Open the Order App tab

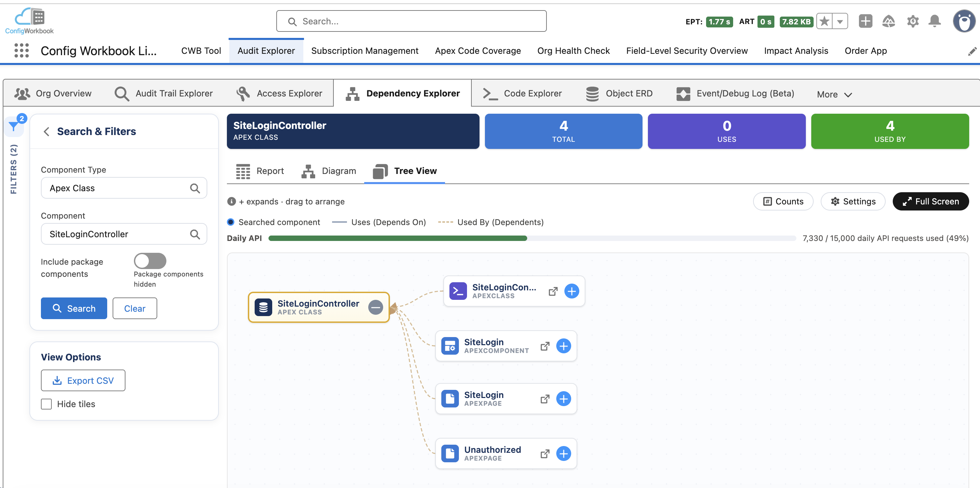point(865,51)
